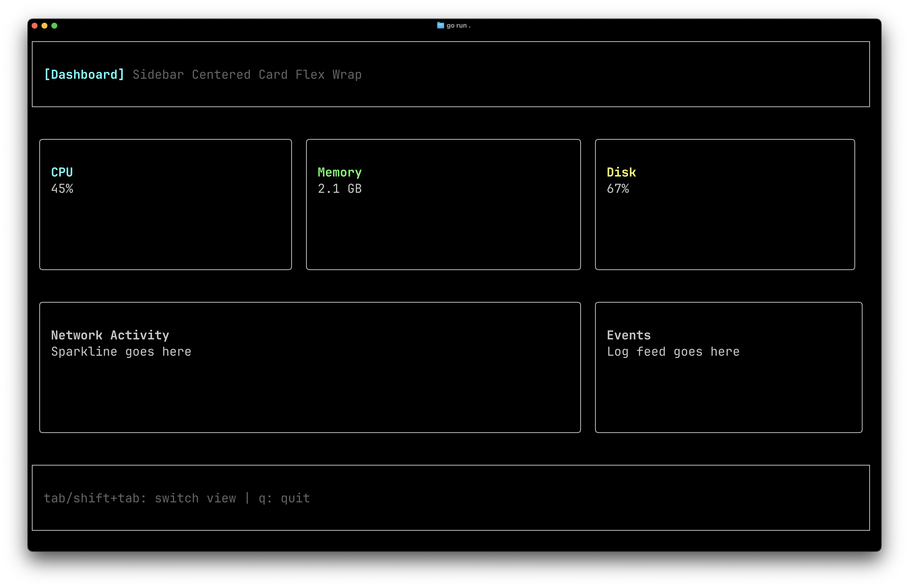The image size is (909, 588).
Task: Click the 'go run .' window title
Action: 458,26
